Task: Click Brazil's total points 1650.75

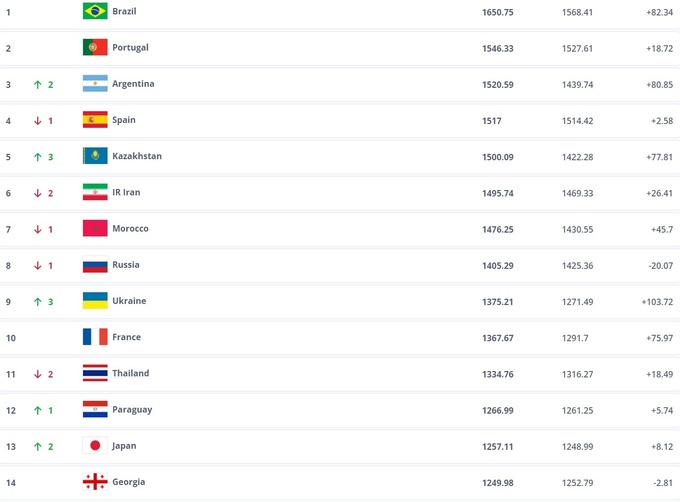Action: click(499, 11)
